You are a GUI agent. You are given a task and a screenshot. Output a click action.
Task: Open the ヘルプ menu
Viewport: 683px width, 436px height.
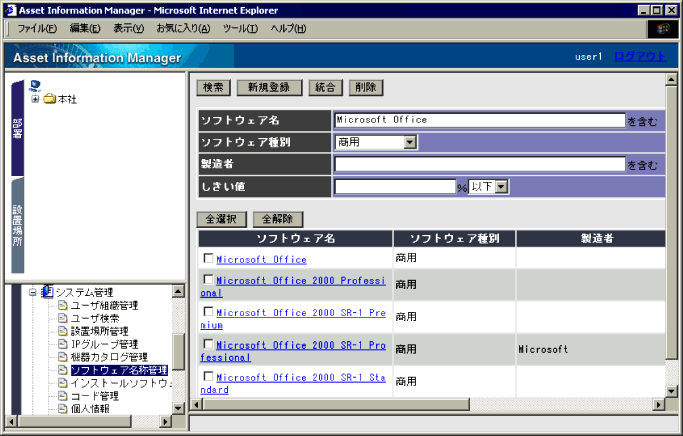click(x=288, y=29)
